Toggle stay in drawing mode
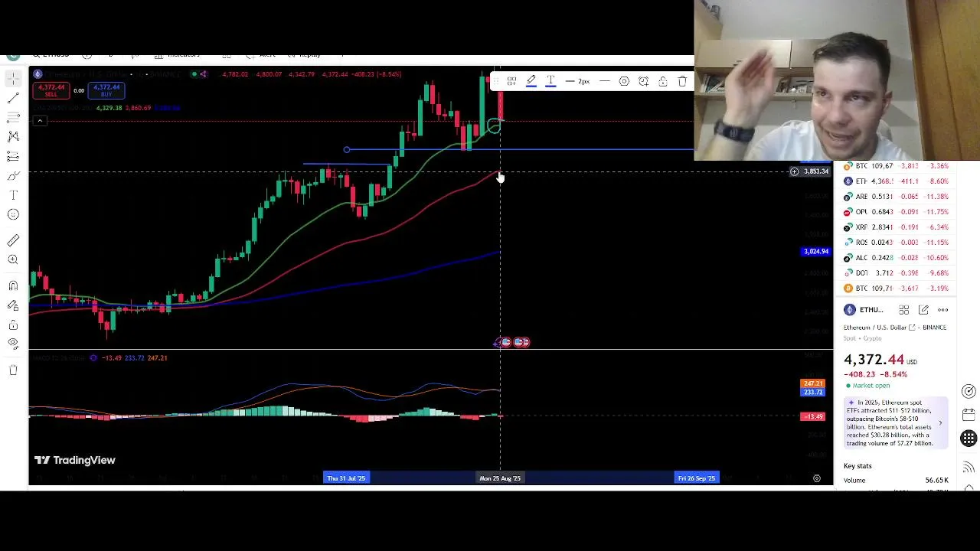 [13, 305]
